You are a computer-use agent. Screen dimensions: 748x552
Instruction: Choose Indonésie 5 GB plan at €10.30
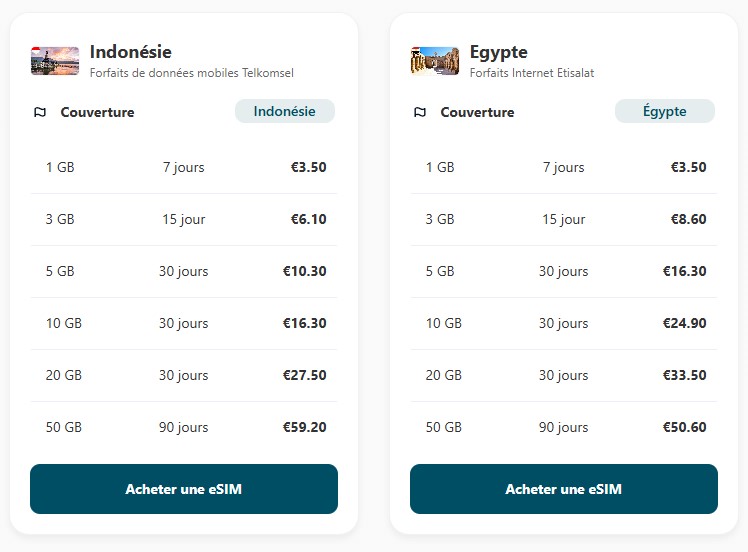pyautogui.click(x=184, y=271)
